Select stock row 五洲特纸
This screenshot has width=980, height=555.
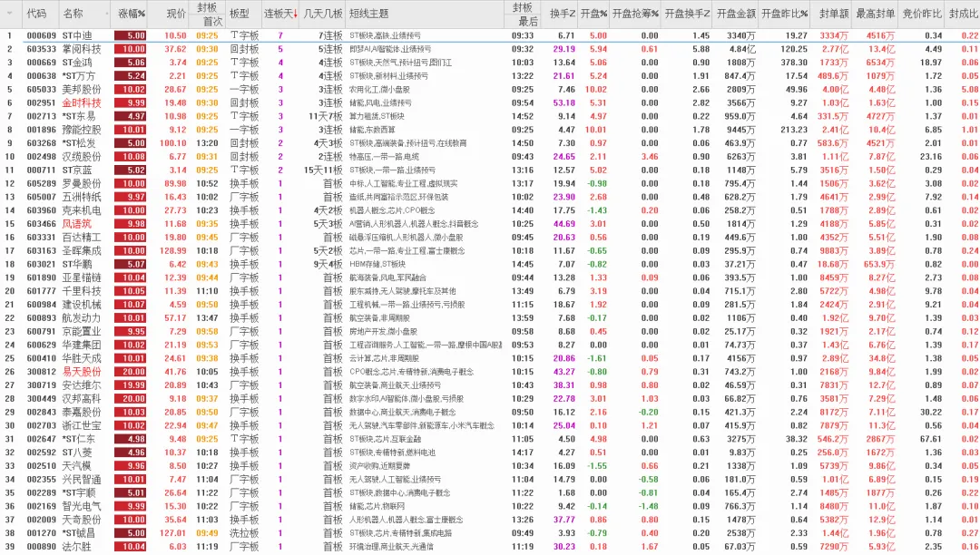490,197
